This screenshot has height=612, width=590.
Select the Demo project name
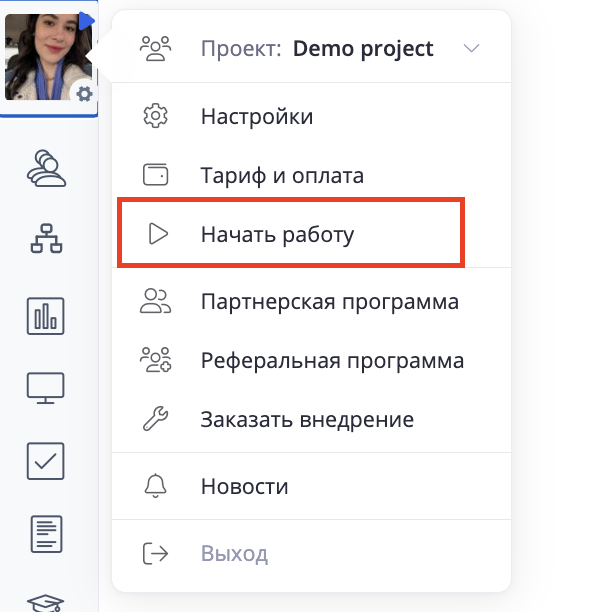point(363,49)
